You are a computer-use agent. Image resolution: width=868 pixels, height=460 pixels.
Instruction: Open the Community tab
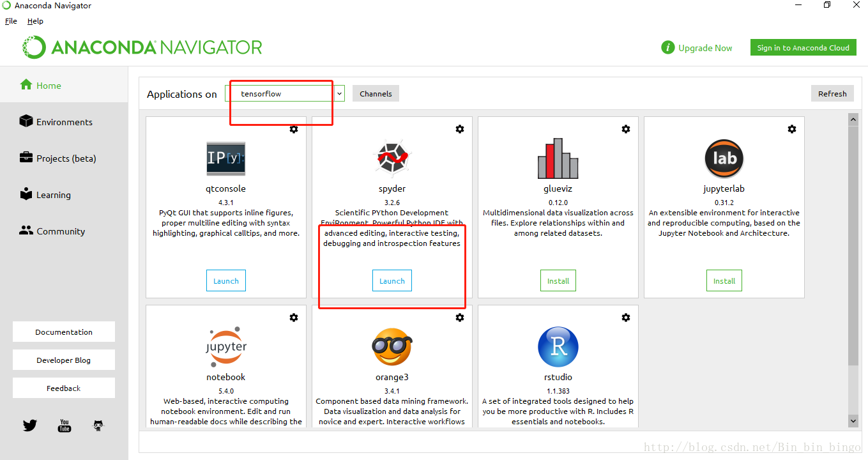point(64,231)
